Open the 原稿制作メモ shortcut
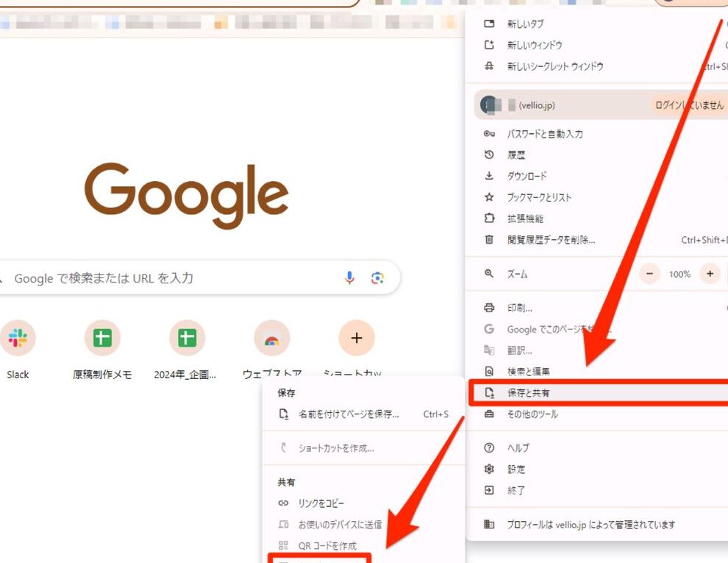This screenshot has height=563, width=728. click(x=102, y=338)
